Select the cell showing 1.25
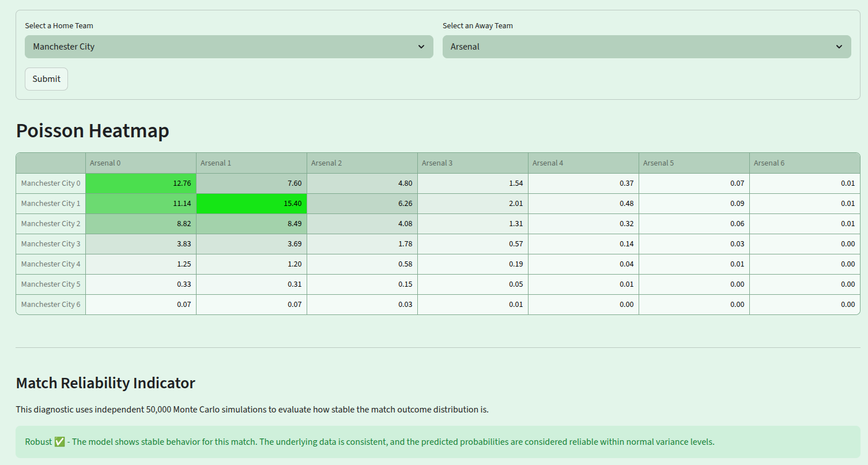This screenshot has height=465, width=868. click(141, 264)
